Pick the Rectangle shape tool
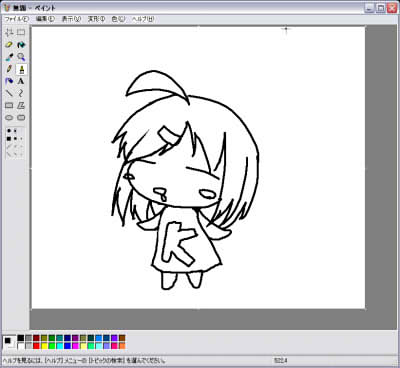 (9, 106)
